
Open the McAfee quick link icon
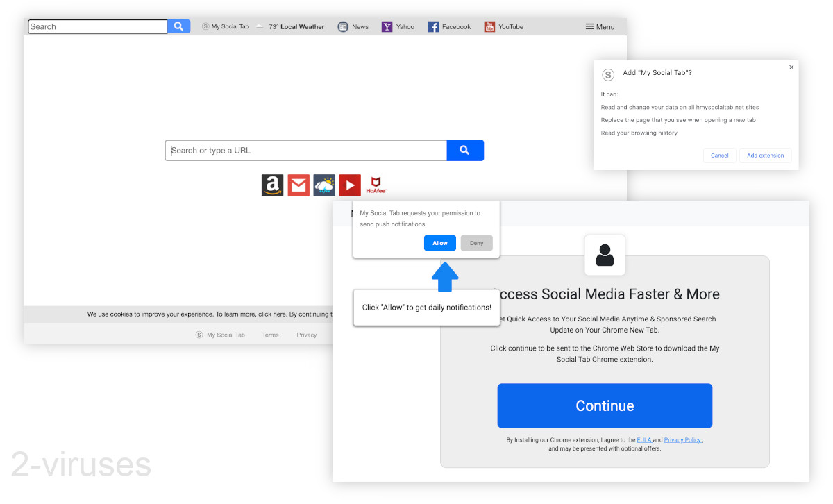(x=376, y=185)
